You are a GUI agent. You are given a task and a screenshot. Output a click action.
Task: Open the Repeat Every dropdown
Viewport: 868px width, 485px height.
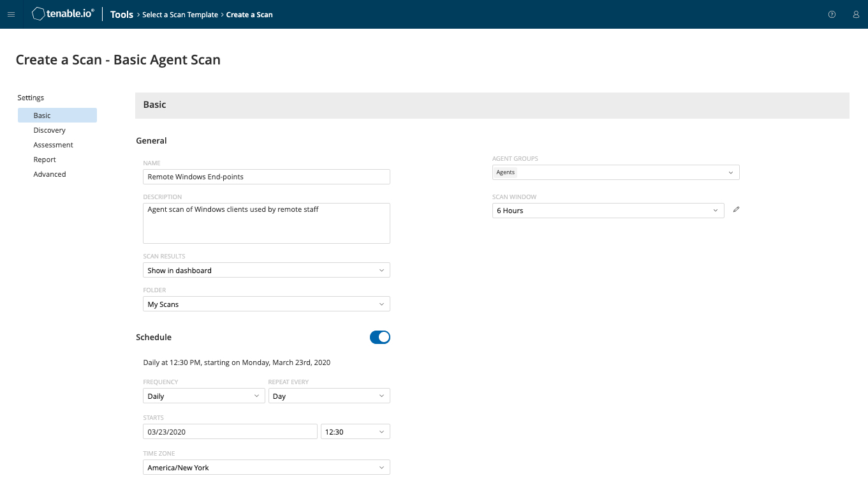328,396
